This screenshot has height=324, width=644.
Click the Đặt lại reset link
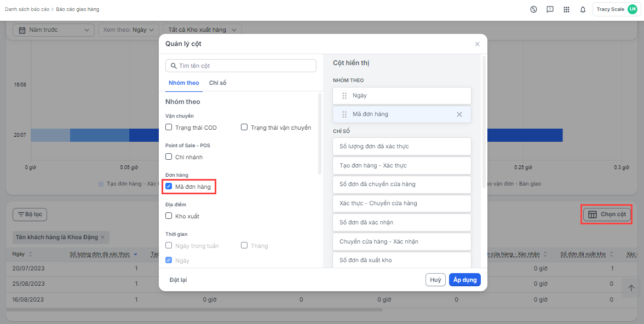click(x=178, y=280)
